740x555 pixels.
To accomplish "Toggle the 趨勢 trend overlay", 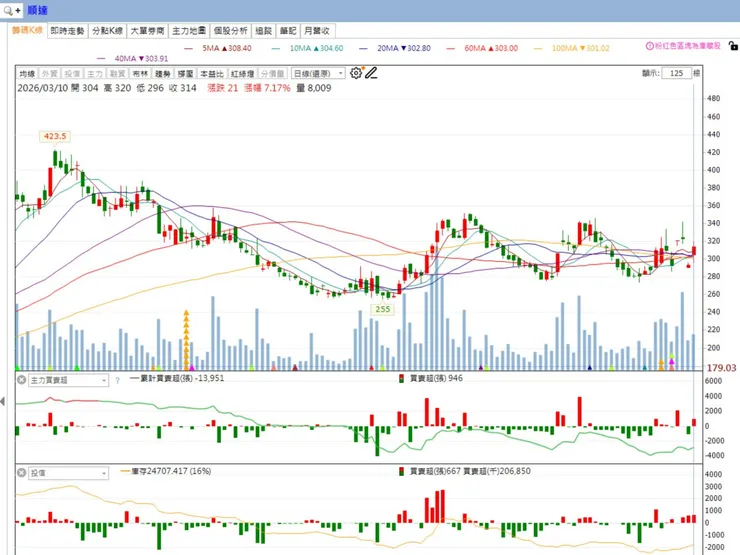I will (x=163, y=74).
